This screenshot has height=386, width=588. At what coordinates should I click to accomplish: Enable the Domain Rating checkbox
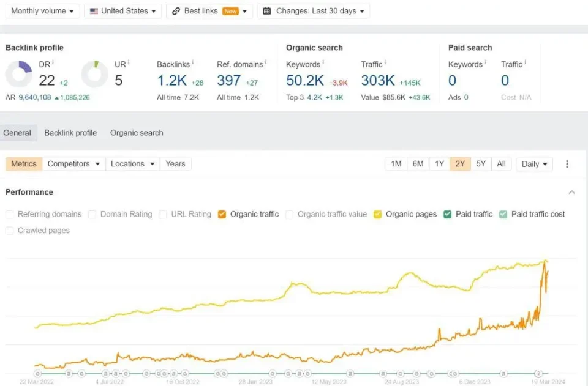pos(92,214)
